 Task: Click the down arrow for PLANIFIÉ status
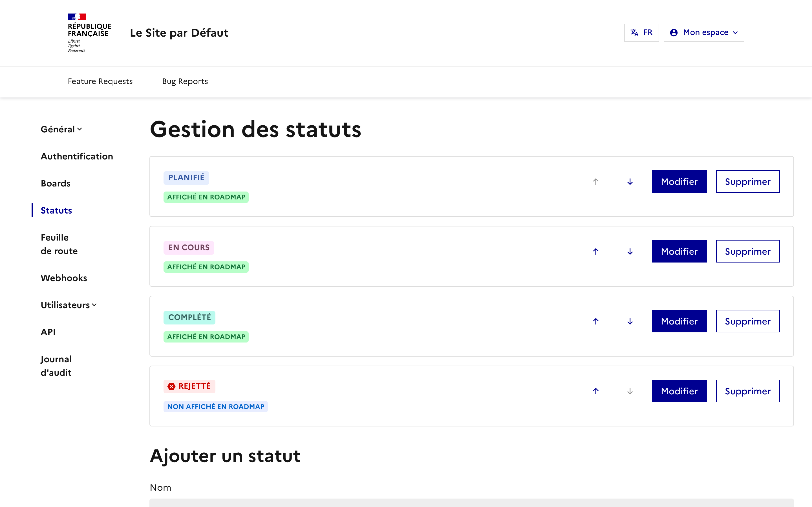tap(630, 182)
